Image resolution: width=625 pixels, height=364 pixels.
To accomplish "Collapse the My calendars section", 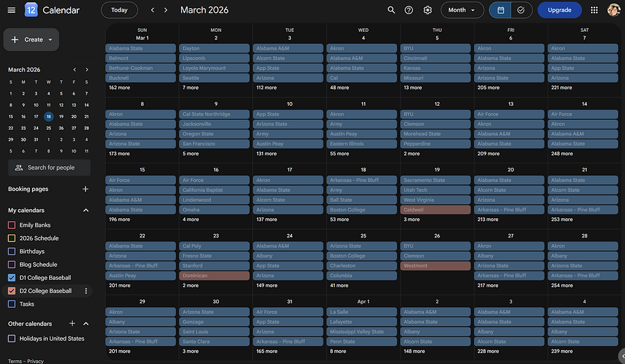I will pos(85,210).
